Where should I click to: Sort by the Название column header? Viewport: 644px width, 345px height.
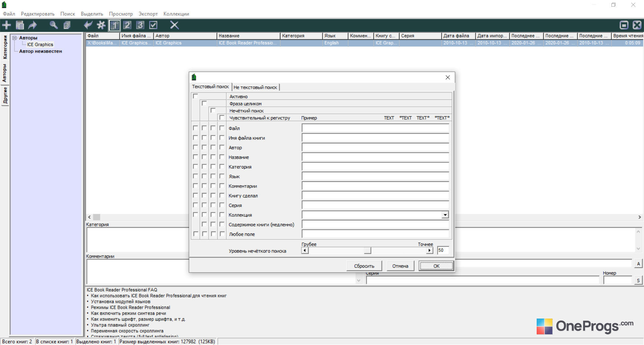(x=249, y=36)
